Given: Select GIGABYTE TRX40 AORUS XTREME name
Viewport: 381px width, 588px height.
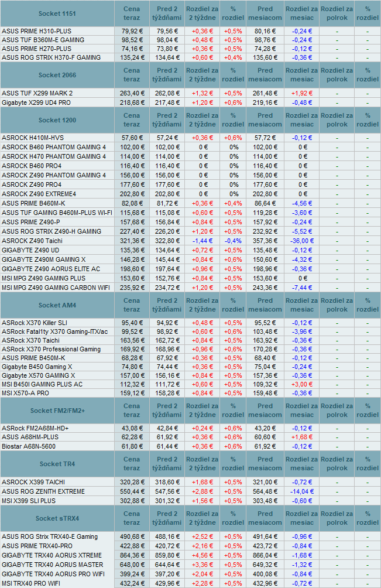Looking at the screenshot, I should 52,556.
